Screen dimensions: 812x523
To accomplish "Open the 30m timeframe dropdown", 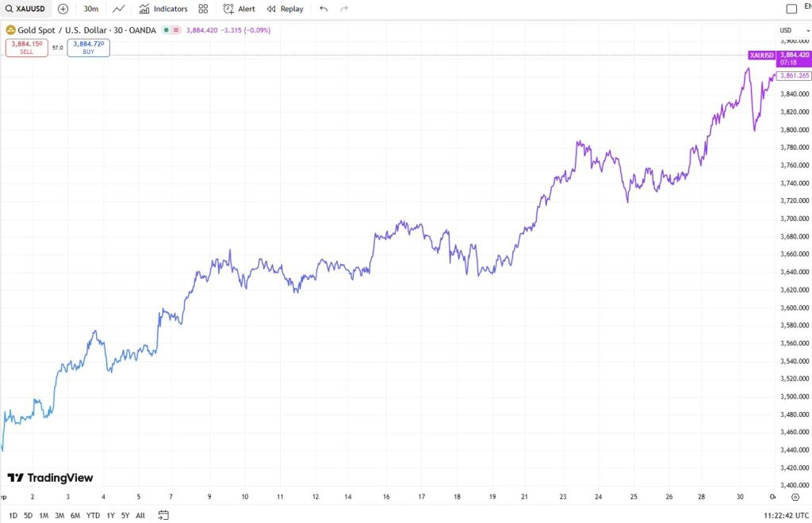I will (91, 9).
